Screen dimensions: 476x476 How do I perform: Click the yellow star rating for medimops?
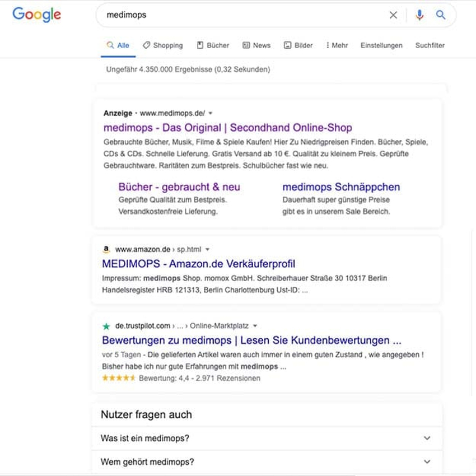click(x=119, y=378)
